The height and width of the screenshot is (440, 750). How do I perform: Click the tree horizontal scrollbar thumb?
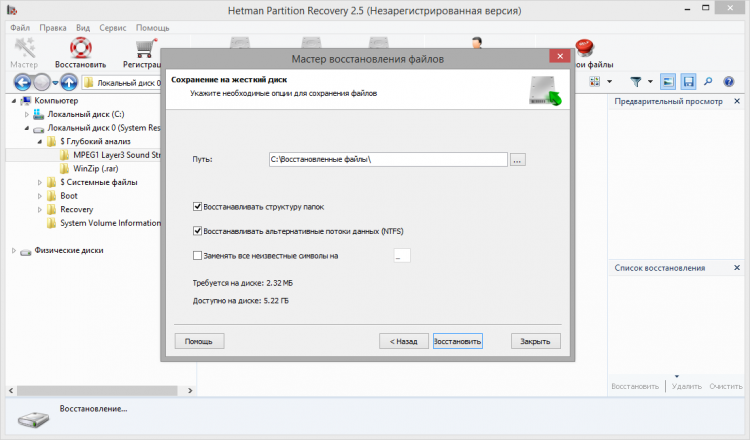(x=97, y=390)
